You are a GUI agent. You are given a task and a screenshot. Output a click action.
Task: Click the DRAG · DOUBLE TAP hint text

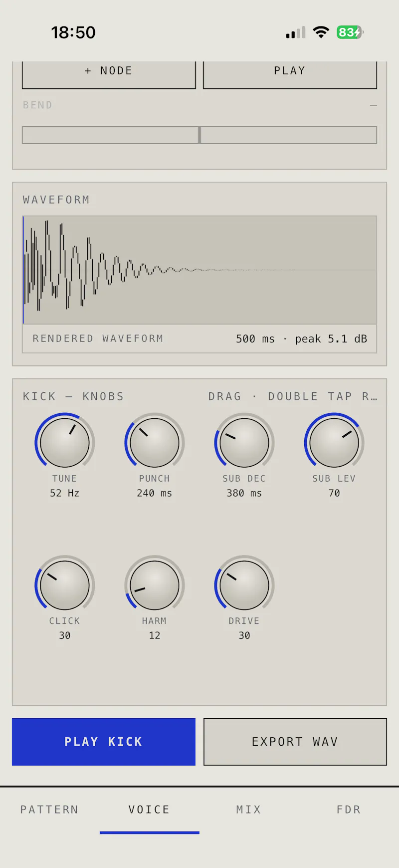pos(293,396)
